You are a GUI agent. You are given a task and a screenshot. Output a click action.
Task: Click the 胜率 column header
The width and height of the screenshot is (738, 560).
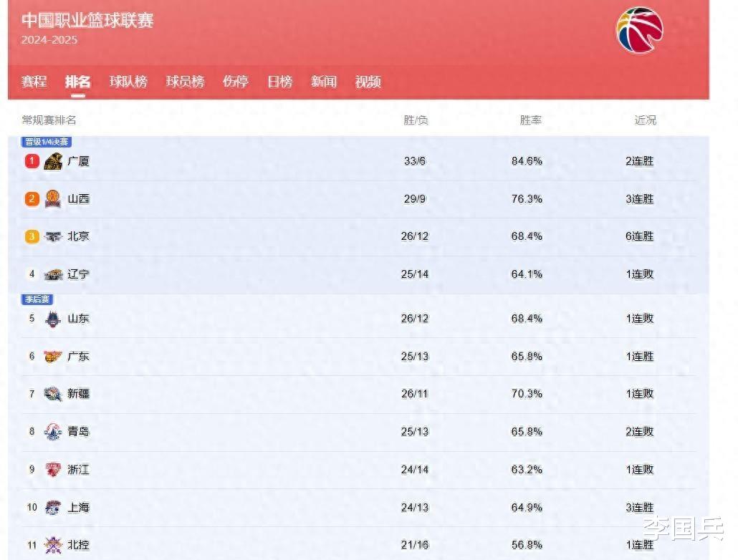(531, 120)
